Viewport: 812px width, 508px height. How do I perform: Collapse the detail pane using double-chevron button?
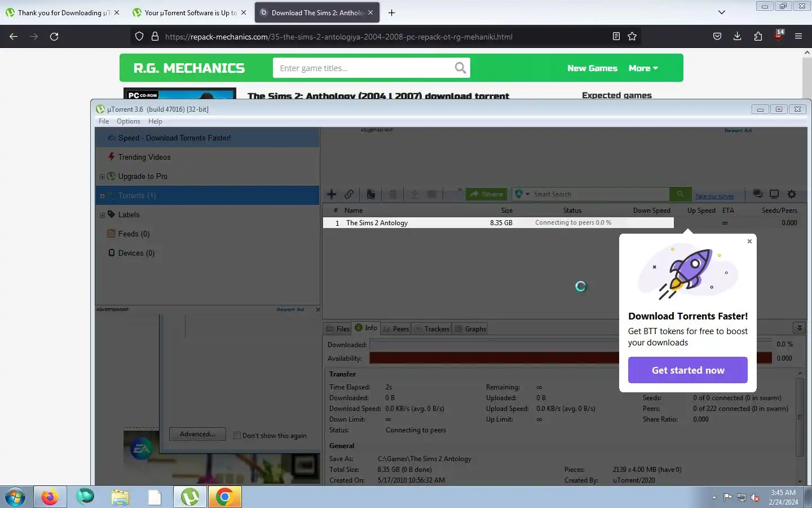tap(799, 328)
